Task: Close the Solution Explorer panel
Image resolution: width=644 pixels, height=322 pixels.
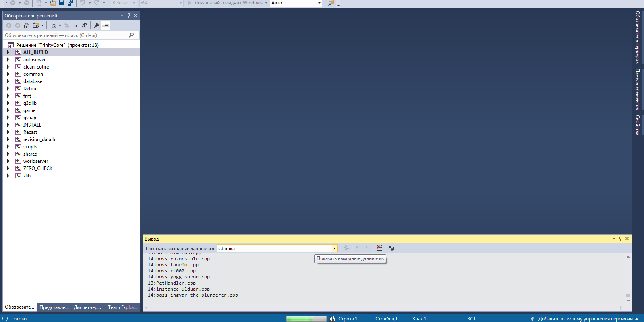Action: coord(135,15)
